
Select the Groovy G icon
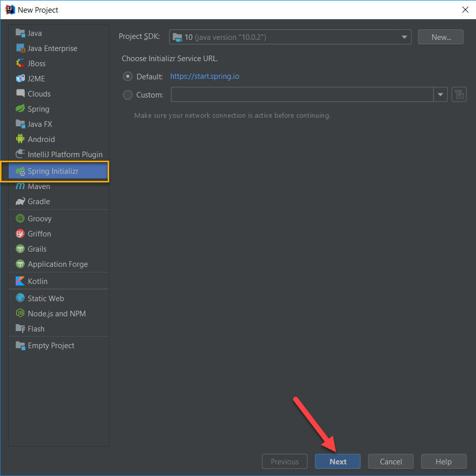pyautogui.click(x=20, y=218)
